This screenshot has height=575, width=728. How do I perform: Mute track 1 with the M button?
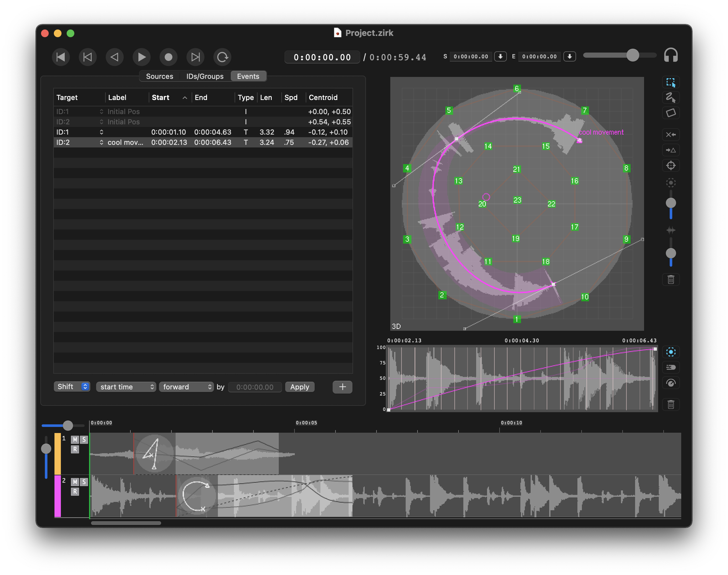click(x=75, y=440)
